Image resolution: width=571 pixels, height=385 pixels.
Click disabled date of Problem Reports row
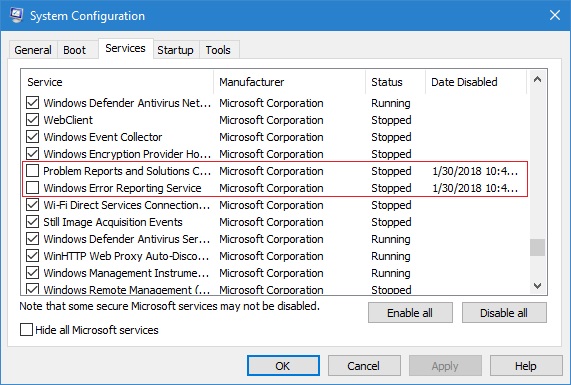point(475,171)
